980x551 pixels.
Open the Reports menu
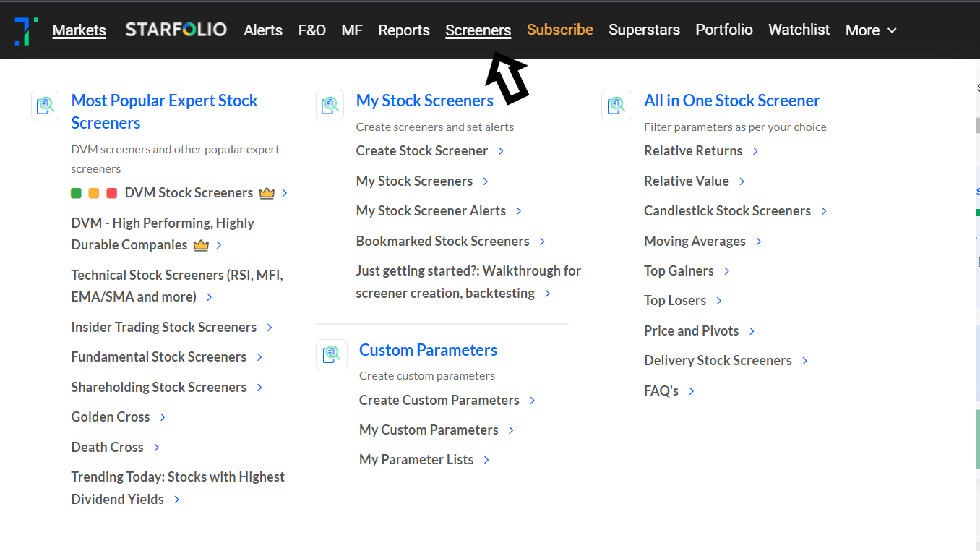click(404, 30)
